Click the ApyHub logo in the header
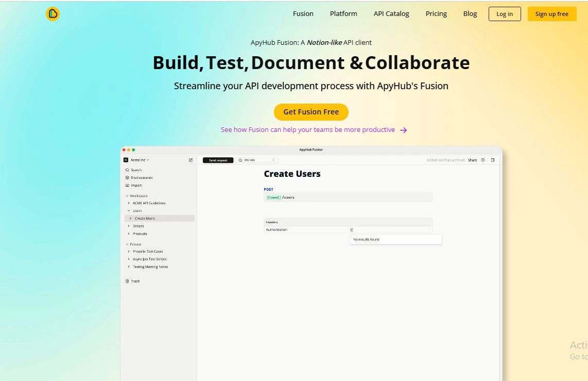588x381 pixels. [53, 14]
